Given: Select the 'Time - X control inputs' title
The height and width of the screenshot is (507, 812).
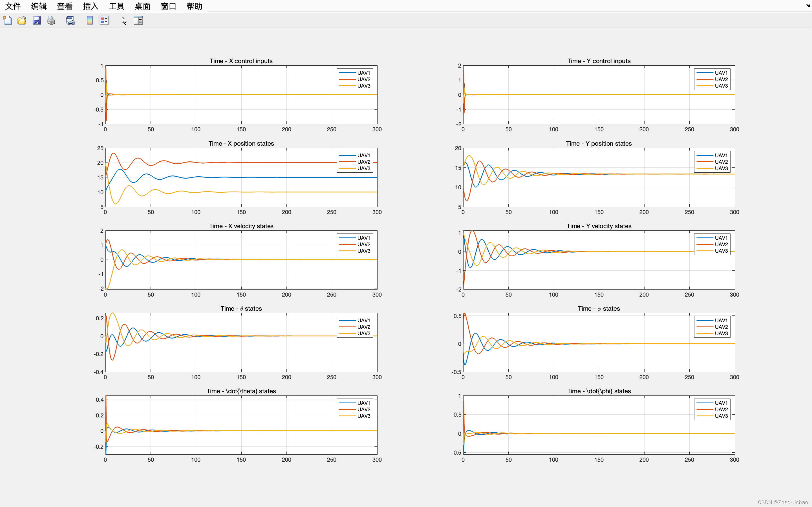Looking at the screenshot, I should pyautogui.click(x=241, y=61).
